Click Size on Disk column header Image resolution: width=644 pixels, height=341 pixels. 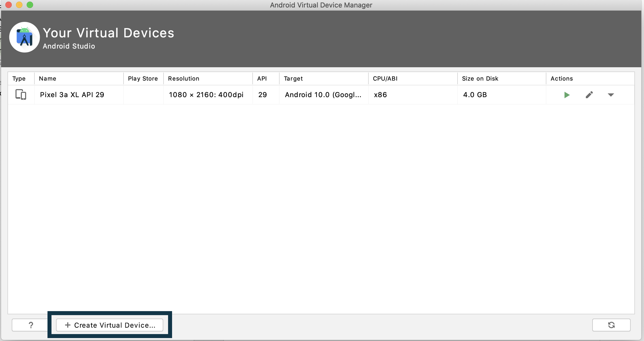(480, 78)
